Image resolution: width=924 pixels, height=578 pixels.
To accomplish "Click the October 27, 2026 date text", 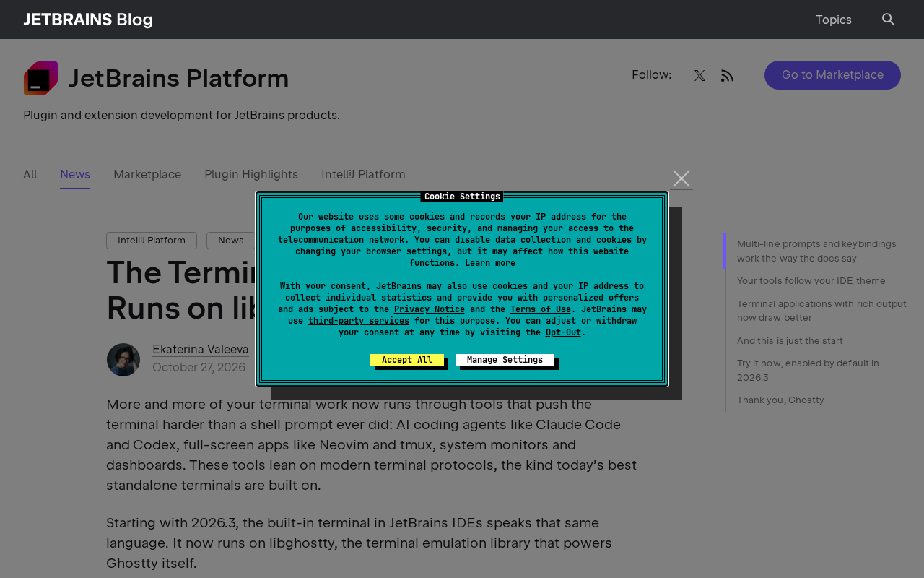I will 199,367.
